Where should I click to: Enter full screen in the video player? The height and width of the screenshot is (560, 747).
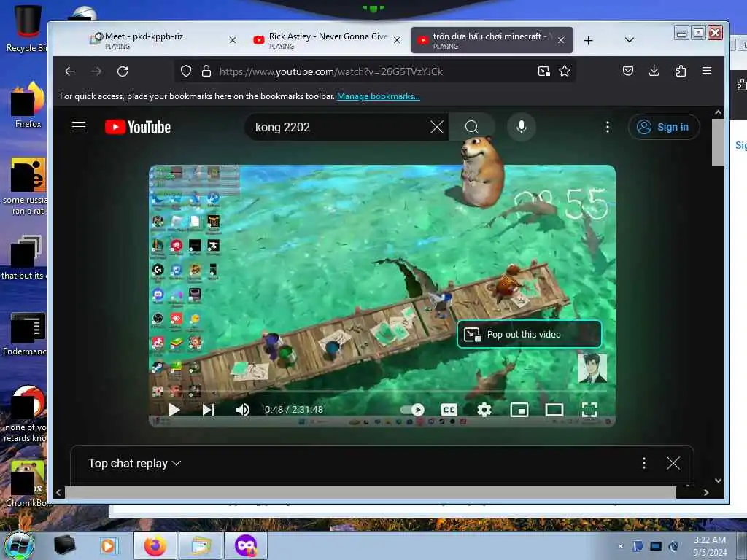point(589,410)
